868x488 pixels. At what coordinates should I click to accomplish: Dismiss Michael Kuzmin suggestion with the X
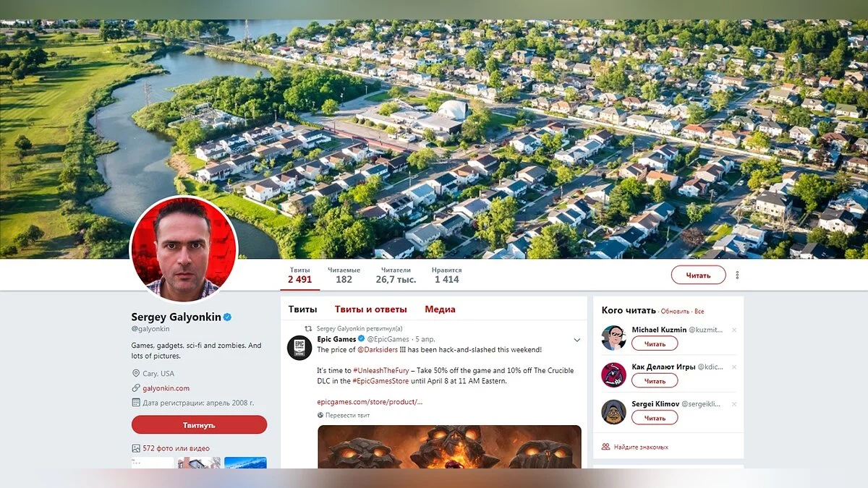click(733, 330)
